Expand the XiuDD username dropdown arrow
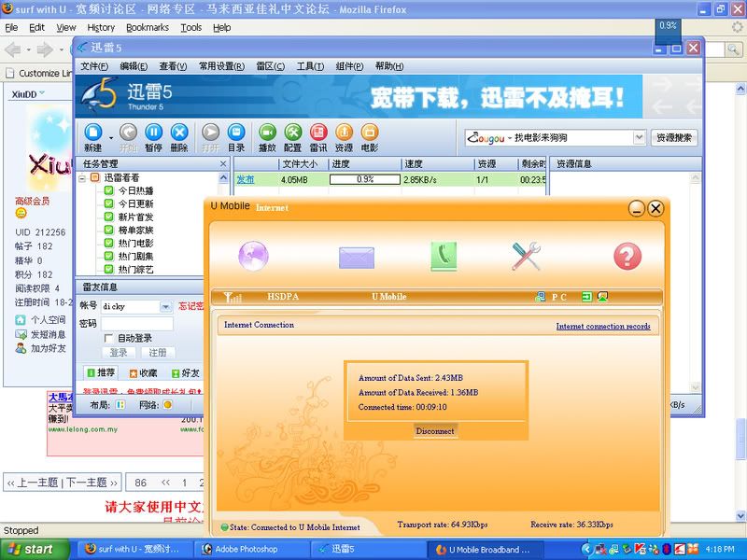This screenshot has height=560, width=747. point(42,92)
